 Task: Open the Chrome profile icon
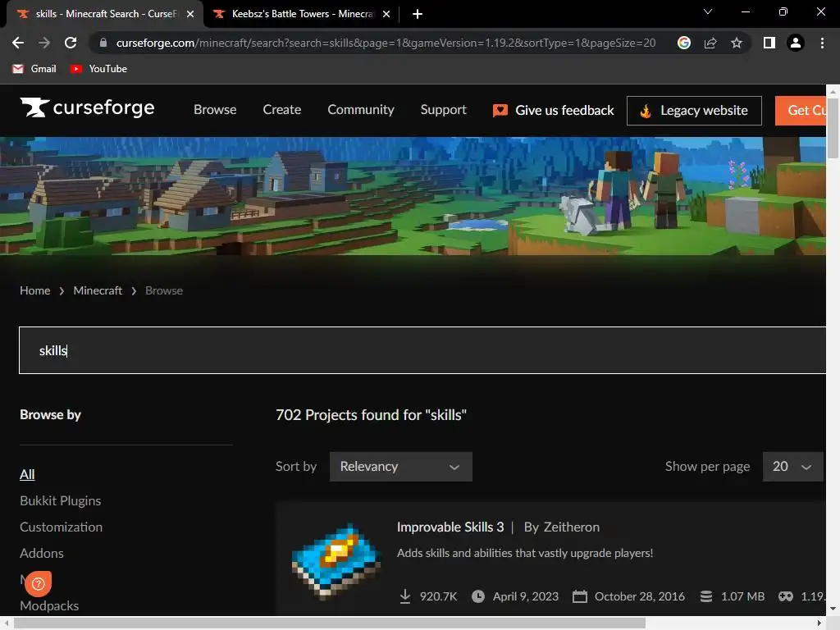click(796, 43)
